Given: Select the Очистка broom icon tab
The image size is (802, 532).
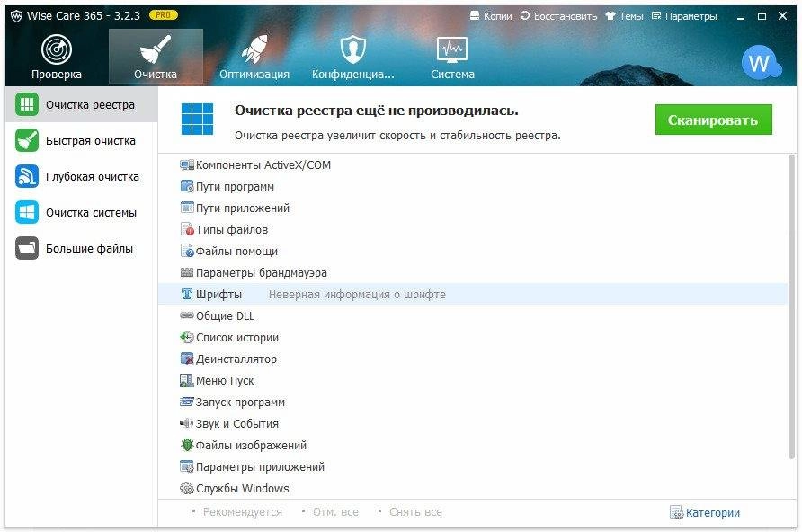Looking at the screenshot, I should (x=156, y=49).
